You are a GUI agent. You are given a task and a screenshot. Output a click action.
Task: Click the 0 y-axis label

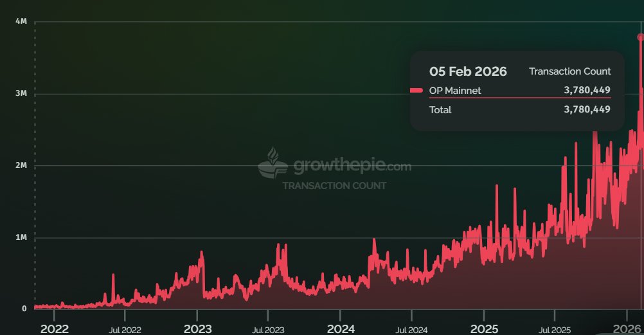(24, 309)
